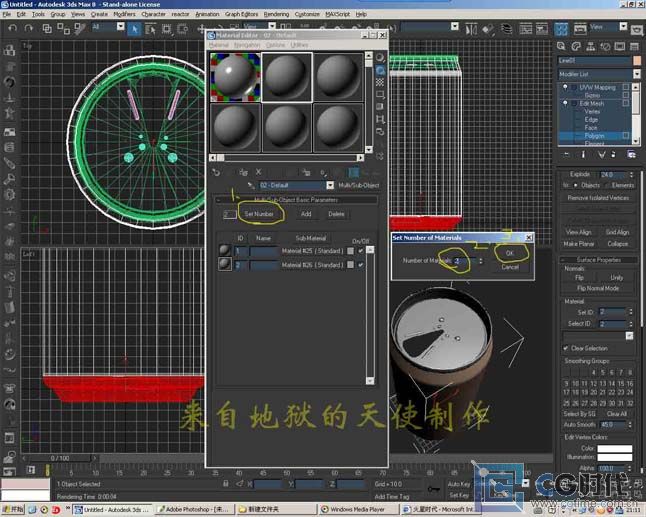Screen dimensions: 646x517
Task: Open the Customize menu
Action: pyautogui.click(x=307, y=14)
